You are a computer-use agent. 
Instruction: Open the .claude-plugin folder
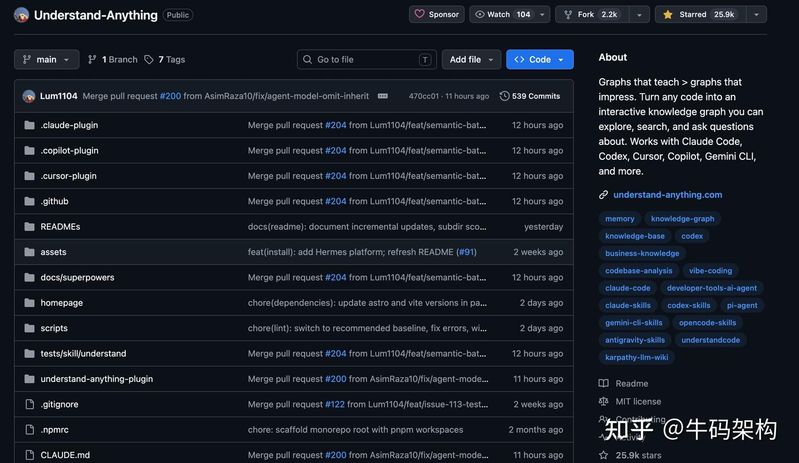click(69, 125)
